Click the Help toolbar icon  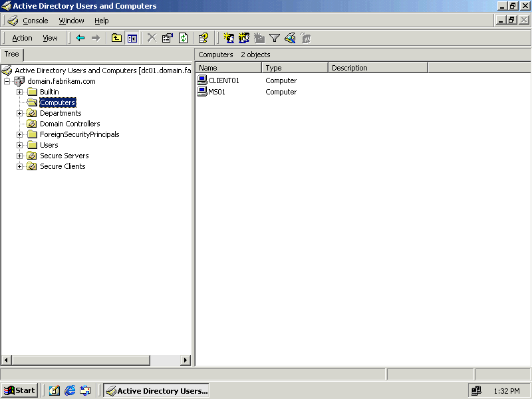(203, 38)
